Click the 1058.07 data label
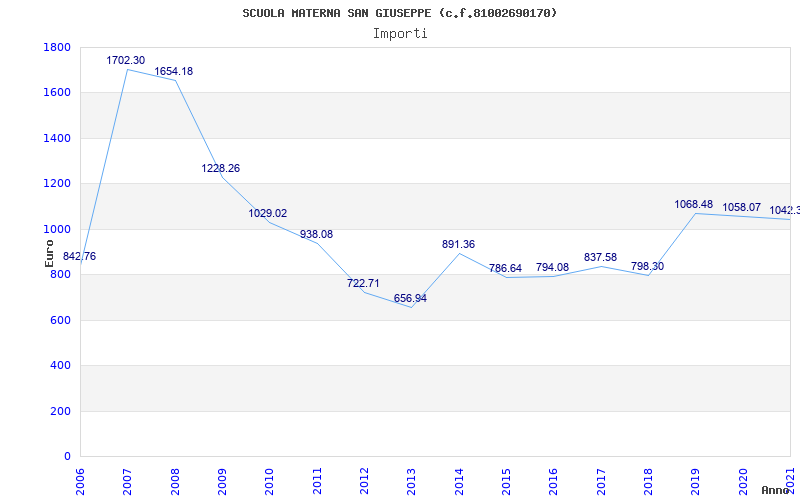The width and height of the screenshot is (800, 500). 741,208
